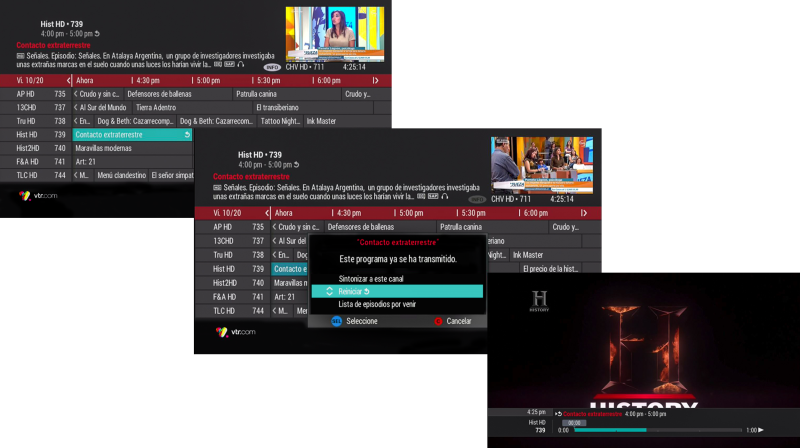Select the Tru HD 738 channel row

pos(40,121)
